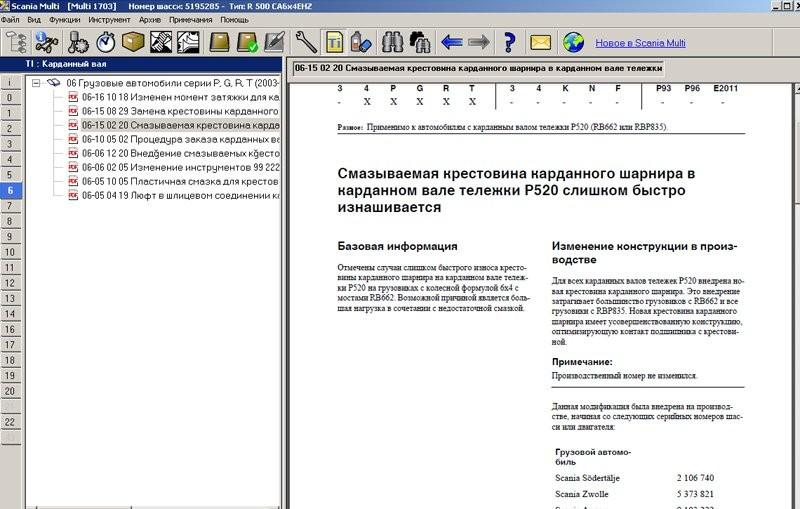Click the wrench black and white icon
The height and width of the screenshot is (509, 800).
pos(188,42)
